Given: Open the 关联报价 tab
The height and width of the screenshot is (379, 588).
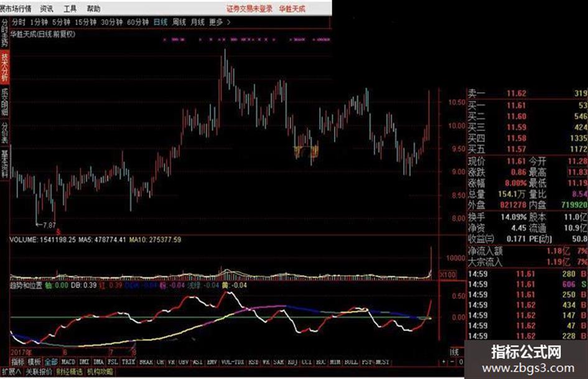Looking at the screenshot, I should [x=39, y=372].
